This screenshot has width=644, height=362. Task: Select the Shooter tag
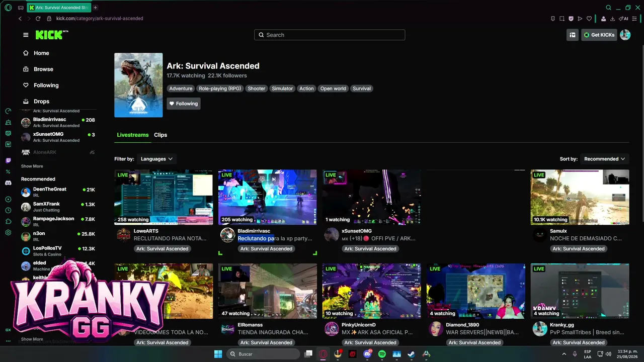tap(256, 88)
